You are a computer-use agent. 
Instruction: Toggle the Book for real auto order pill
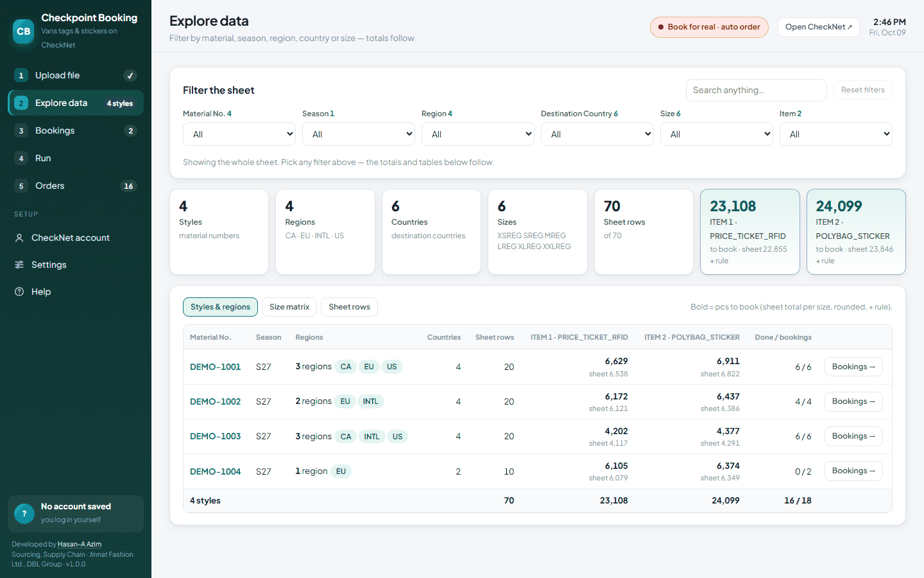tap(709, 27)
